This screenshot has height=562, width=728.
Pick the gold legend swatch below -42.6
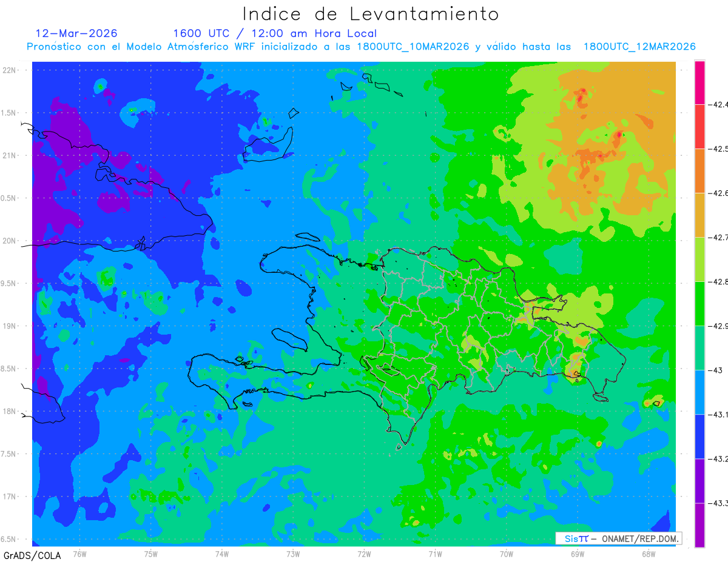[x=699, y=215]
